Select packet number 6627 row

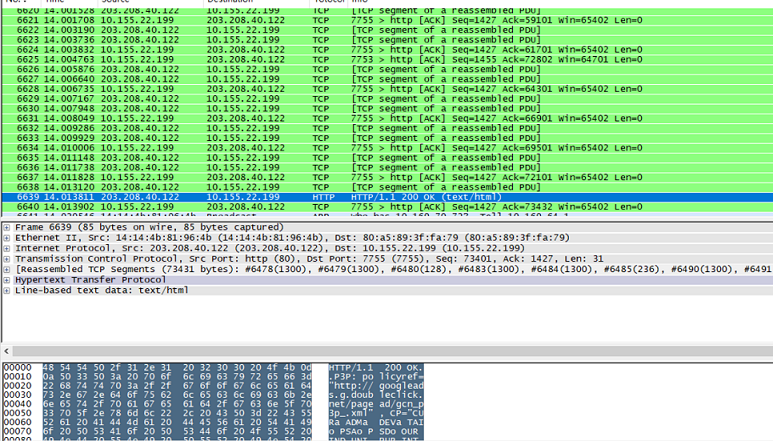(x=387, y=79)
